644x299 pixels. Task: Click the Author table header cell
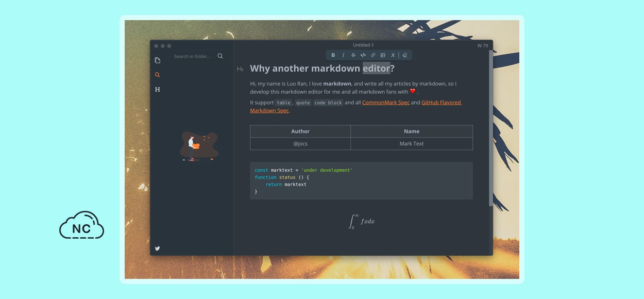[300, 131]
